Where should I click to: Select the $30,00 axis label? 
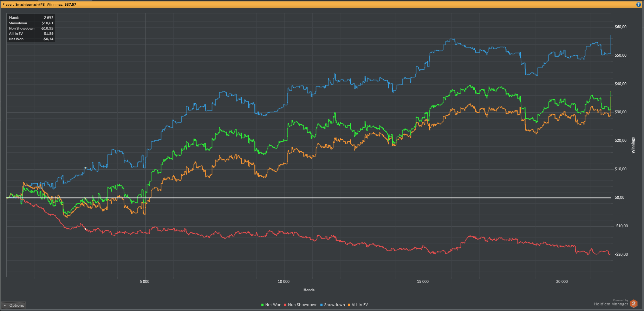pyautogui.click(x=620, y=112)
